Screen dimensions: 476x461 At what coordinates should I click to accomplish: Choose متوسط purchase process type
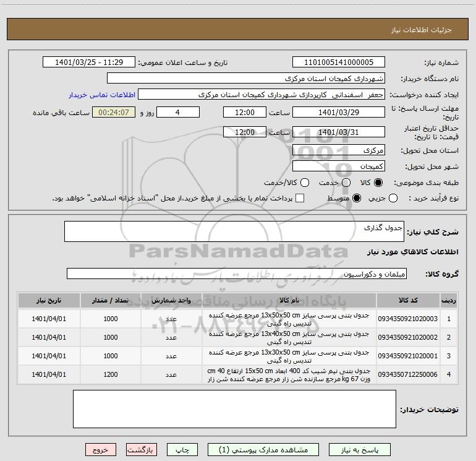click(x=357, y=198)
